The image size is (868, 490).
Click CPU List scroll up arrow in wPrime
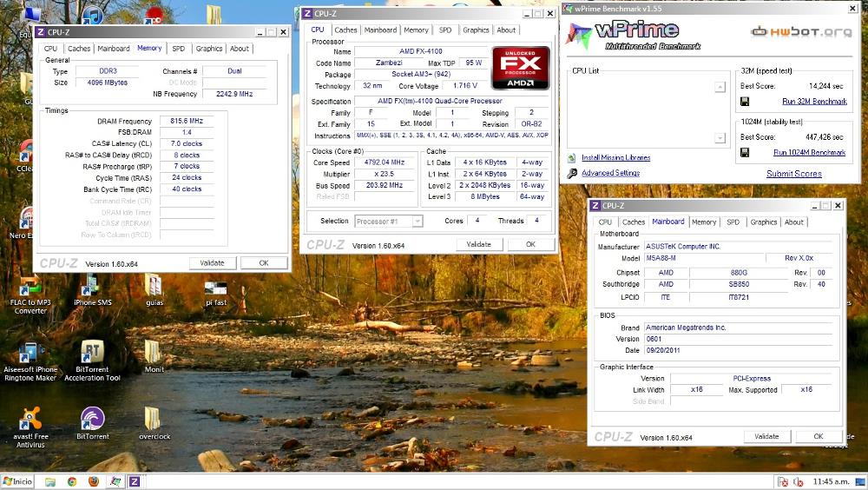tap(720, 87)
